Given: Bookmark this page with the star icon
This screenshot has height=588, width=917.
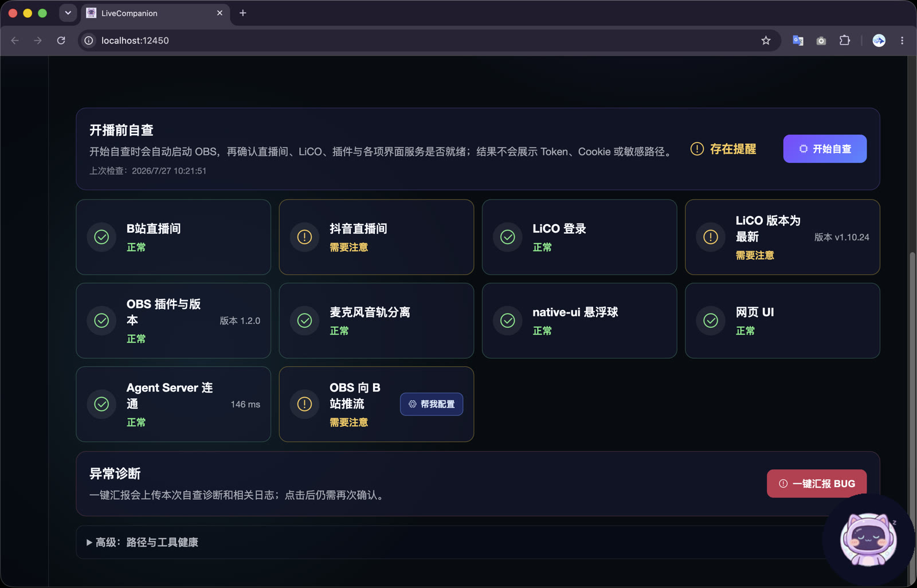Looking at the screenshot, I should click(x=766, y=41).
